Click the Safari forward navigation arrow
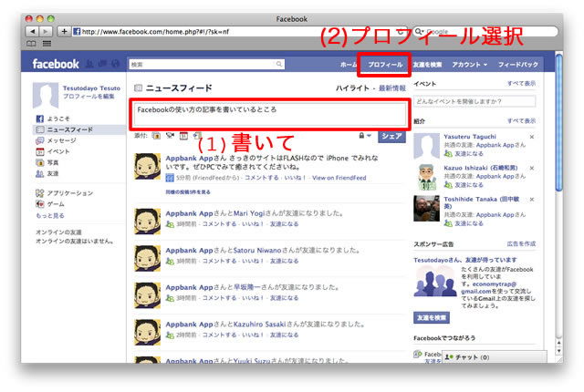Screen dimensions: 584x392 point(46,32)
